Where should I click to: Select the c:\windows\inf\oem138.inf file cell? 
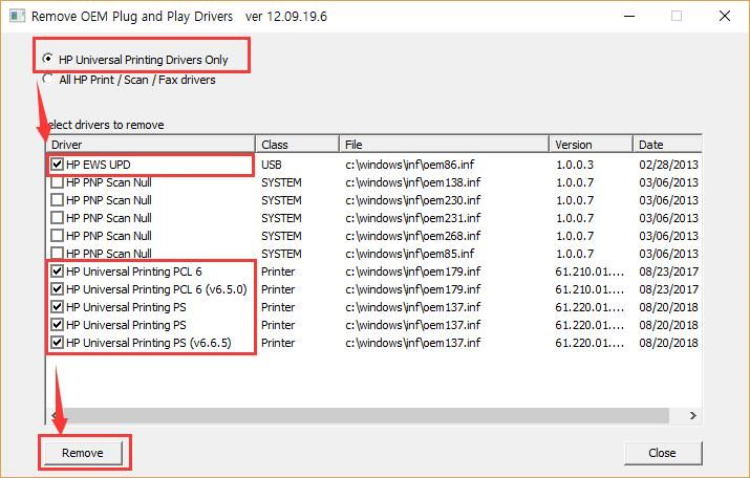(x=412, y=182)
